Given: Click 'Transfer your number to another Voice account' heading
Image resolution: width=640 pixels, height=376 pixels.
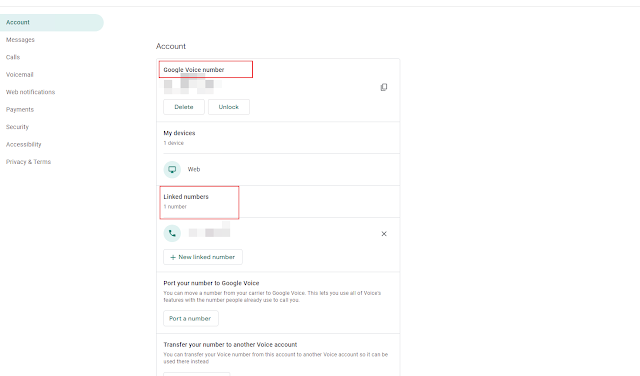Looking at the screenshot, I should point(230,345).
